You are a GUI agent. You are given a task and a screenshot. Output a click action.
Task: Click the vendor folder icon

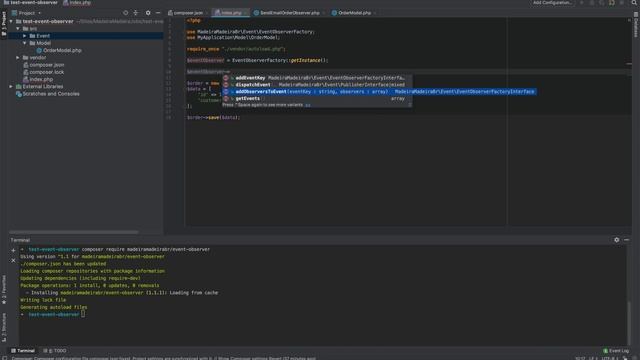pos(25,58)
